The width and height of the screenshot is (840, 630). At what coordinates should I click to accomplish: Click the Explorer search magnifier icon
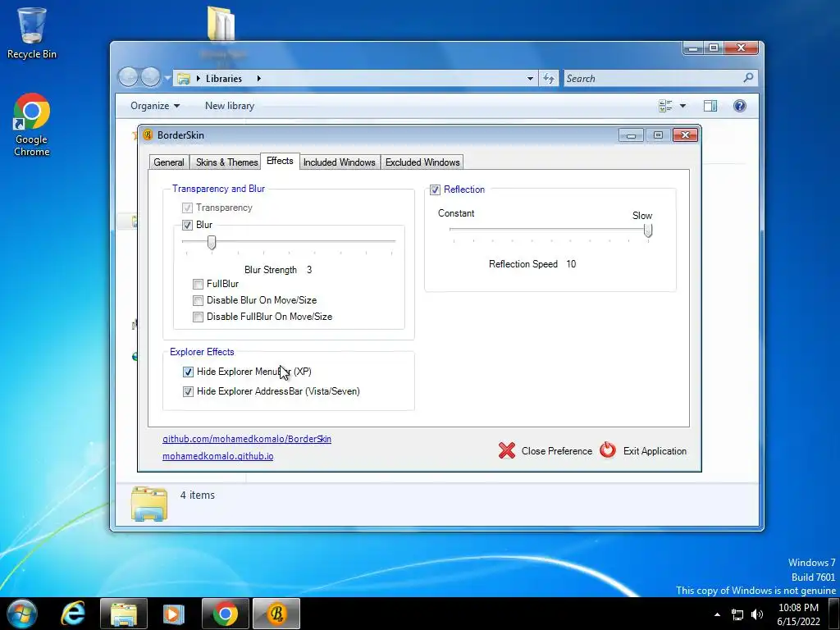pyautogui.click(x=748, y=78)
